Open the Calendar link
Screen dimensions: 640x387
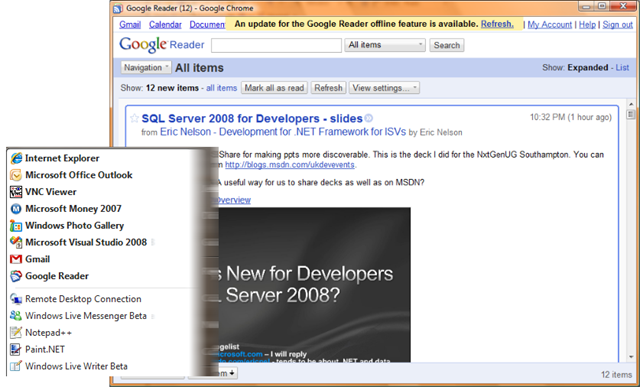click(x=165, y=24)
